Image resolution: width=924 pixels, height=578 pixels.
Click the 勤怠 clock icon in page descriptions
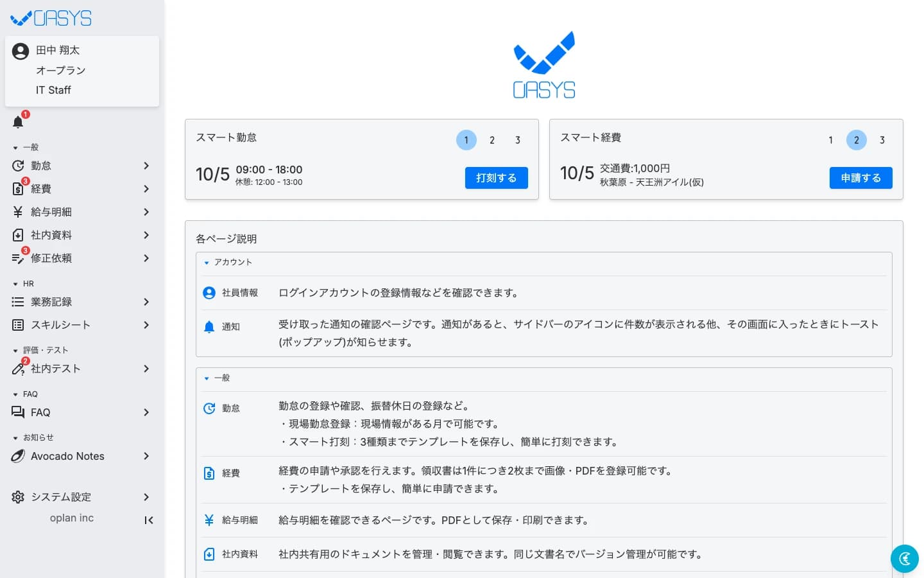pyautogui.click(x=209, y=408)
